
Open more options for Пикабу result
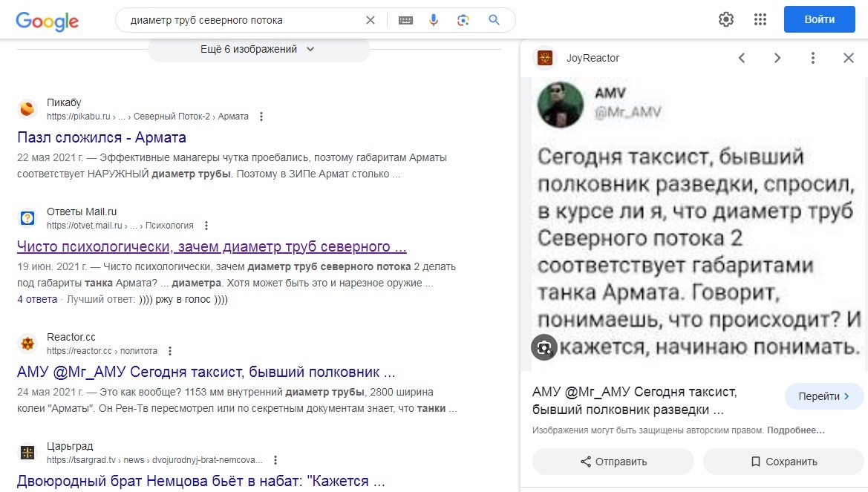(x=261, y=117)
